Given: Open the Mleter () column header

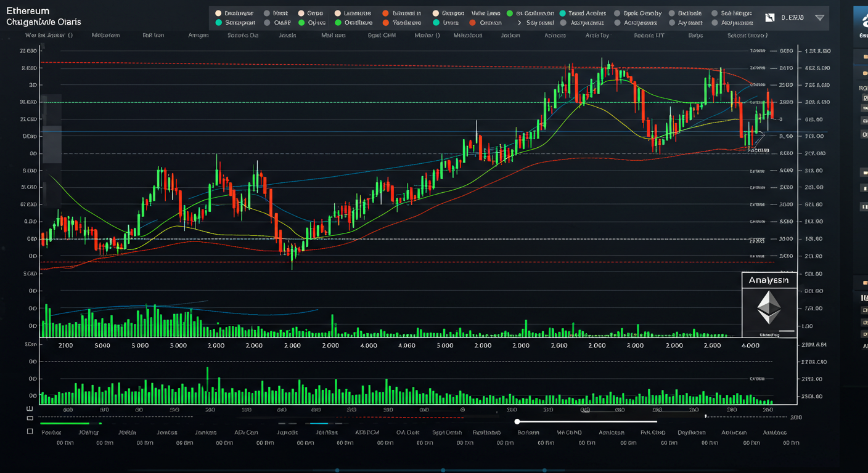Looking at the screenshot, I should tap(427, 36).
